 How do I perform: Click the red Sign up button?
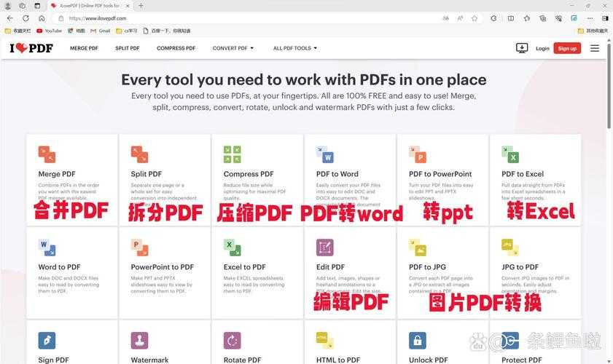pyautogui.click(x=567, y=49)
